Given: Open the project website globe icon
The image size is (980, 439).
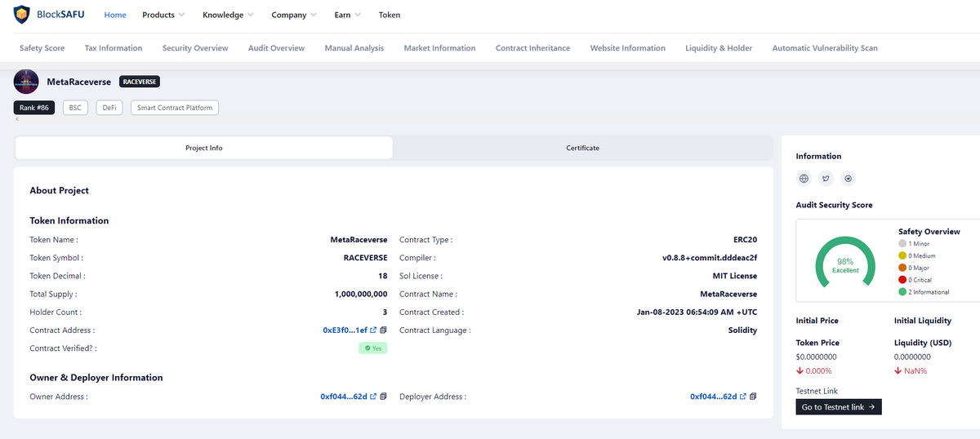Looking at the screenshot, I should tap(804, 178).
